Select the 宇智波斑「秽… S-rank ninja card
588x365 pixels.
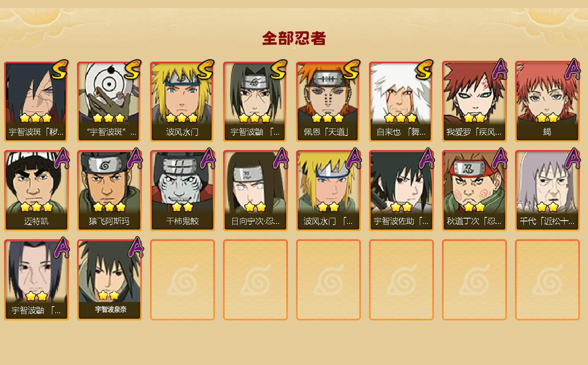click(36, 101)
